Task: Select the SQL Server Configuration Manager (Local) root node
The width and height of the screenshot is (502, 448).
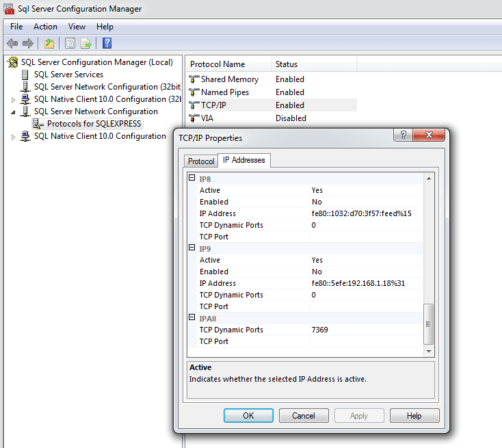Action: tap(96, 62)
